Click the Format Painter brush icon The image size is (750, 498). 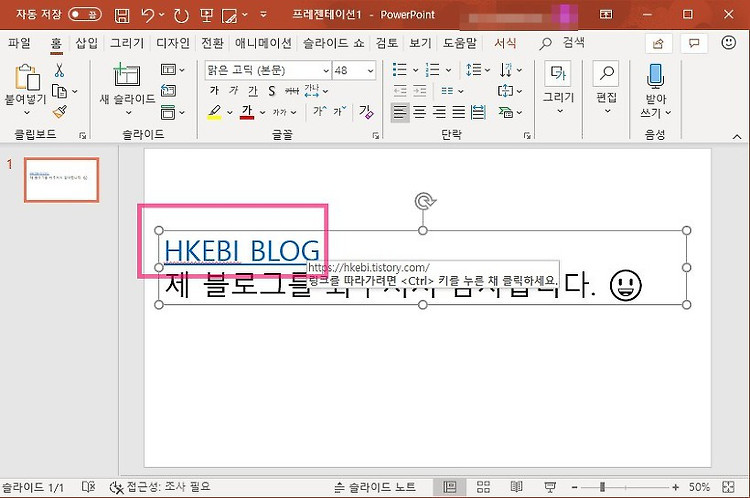[x=60, y=111]
